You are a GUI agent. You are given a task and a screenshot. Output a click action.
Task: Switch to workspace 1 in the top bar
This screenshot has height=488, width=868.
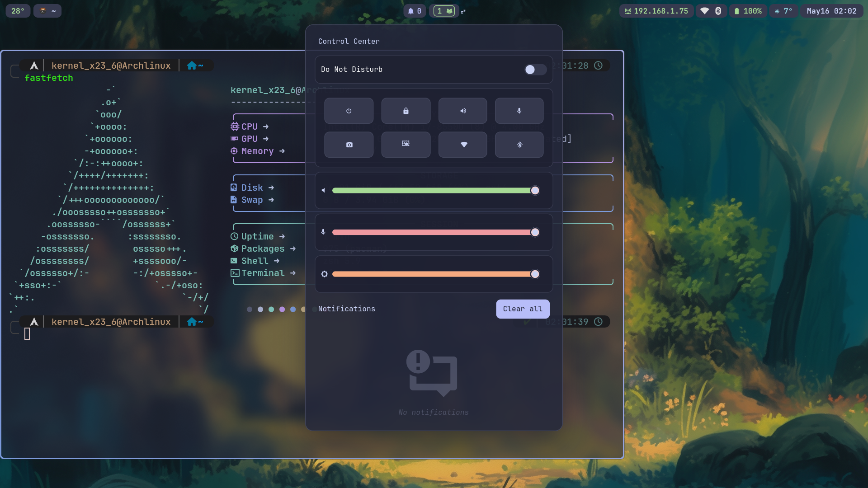(444, 11)
